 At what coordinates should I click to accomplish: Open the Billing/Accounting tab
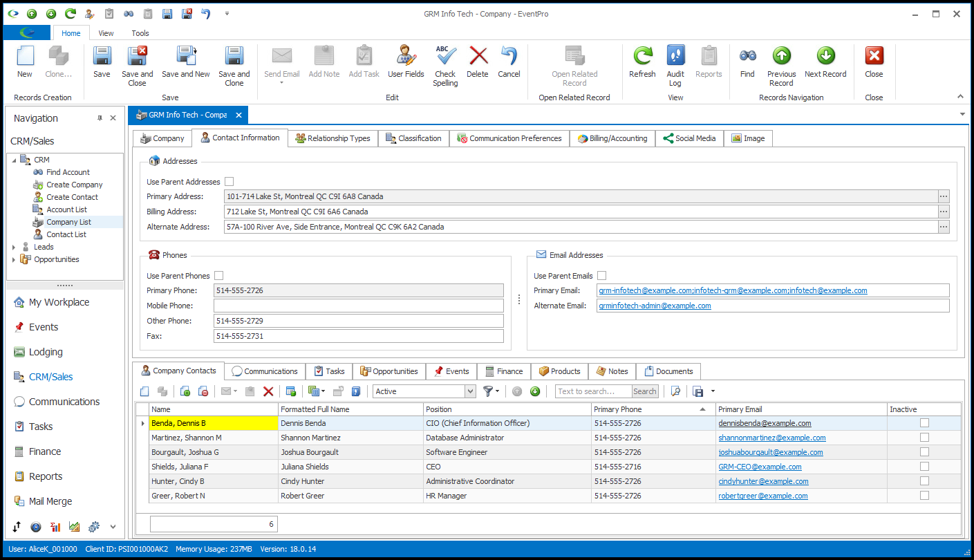pos(612,138)
